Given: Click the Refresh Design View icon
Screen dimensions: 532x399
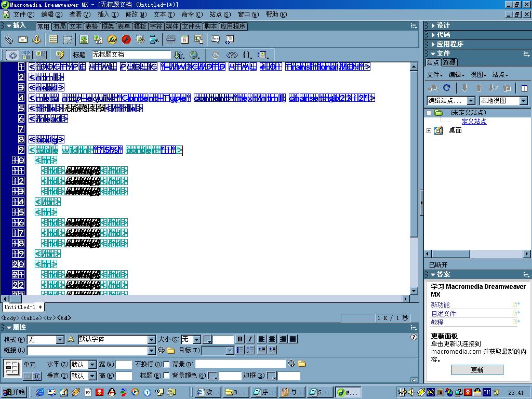Looking at the screenshot, I should pos(215,55).
